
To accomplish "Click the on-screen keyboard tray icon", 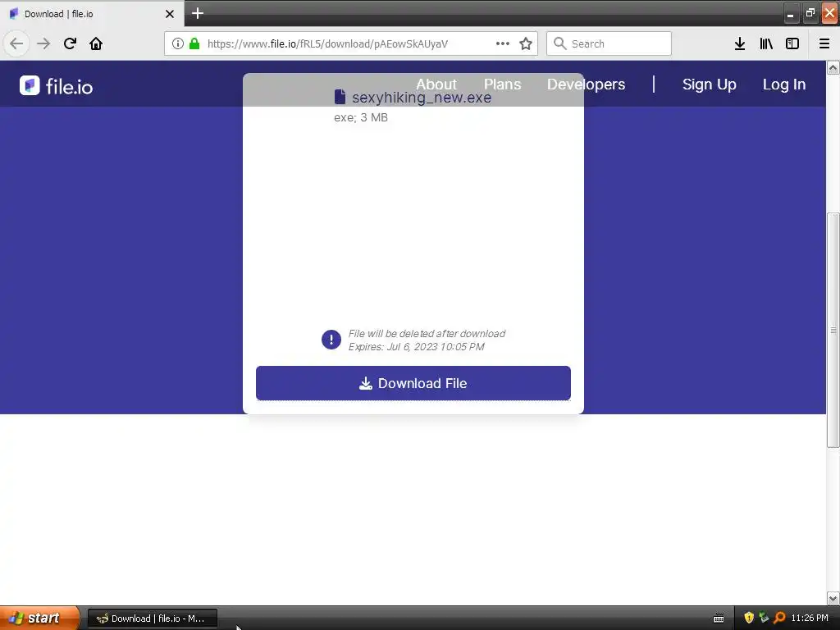I will tap(719, 619).
